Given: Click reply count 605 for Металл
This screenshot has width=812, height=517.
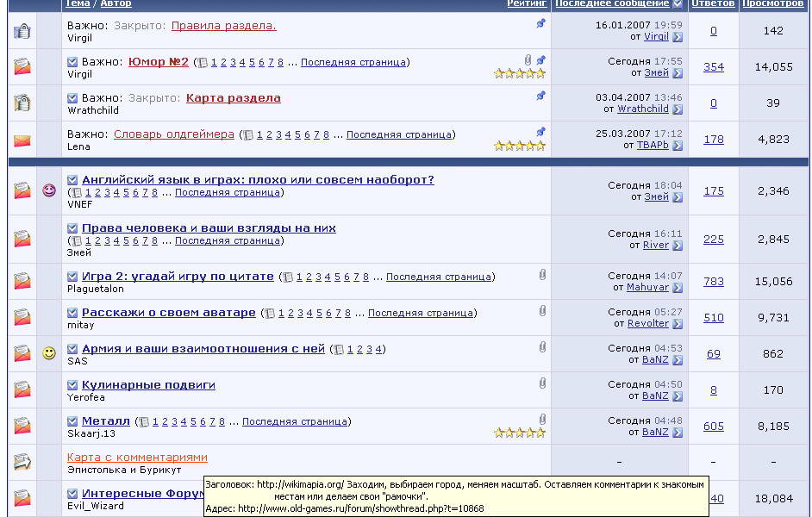Looking at the screenshot, I should 714,427.
